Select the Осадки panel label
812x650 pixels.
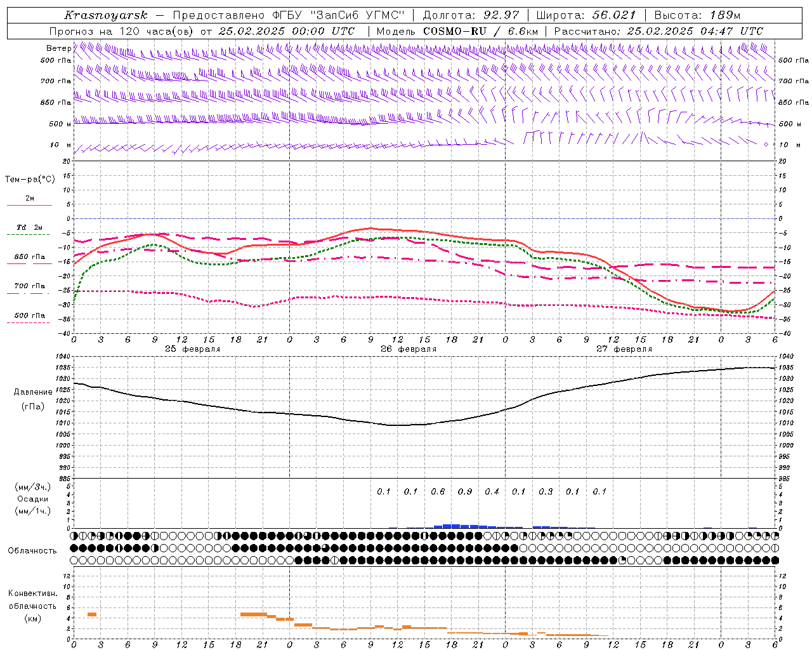tap(33, 499)
